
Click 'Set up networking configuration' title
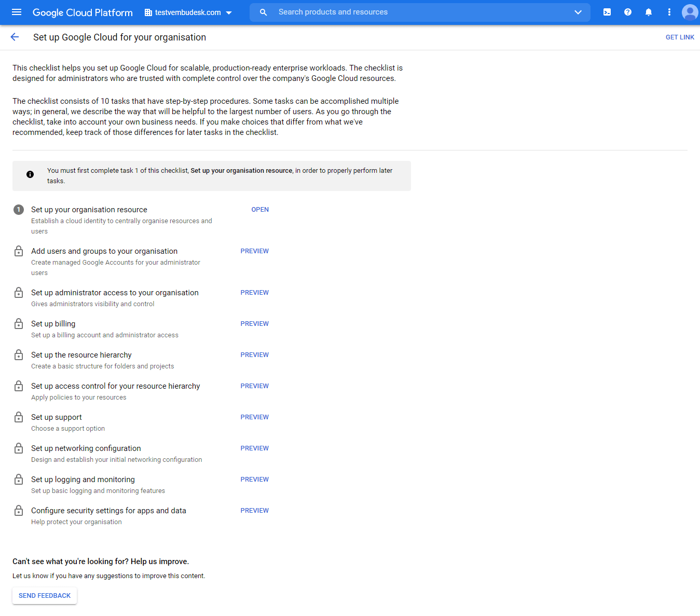[x=86, y=448]
